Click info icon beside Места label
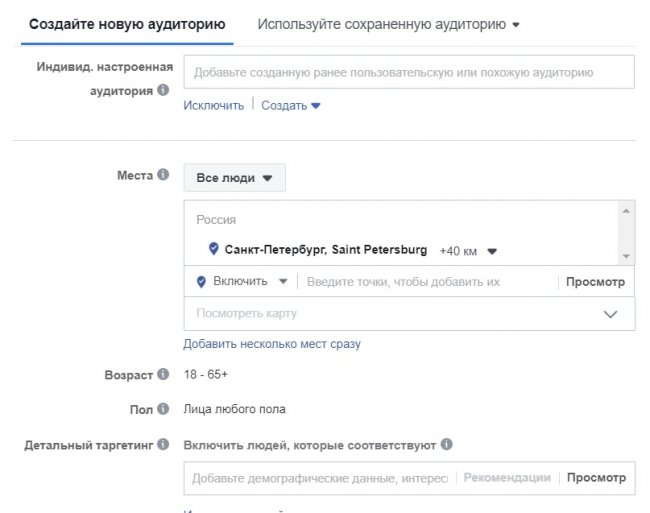This screenshot has width=650, height=513. click(x=163, y=176)
